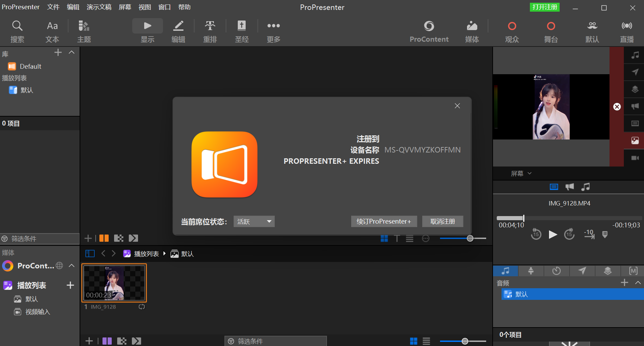Skip forward 15 seconds in media

[569, 234]
